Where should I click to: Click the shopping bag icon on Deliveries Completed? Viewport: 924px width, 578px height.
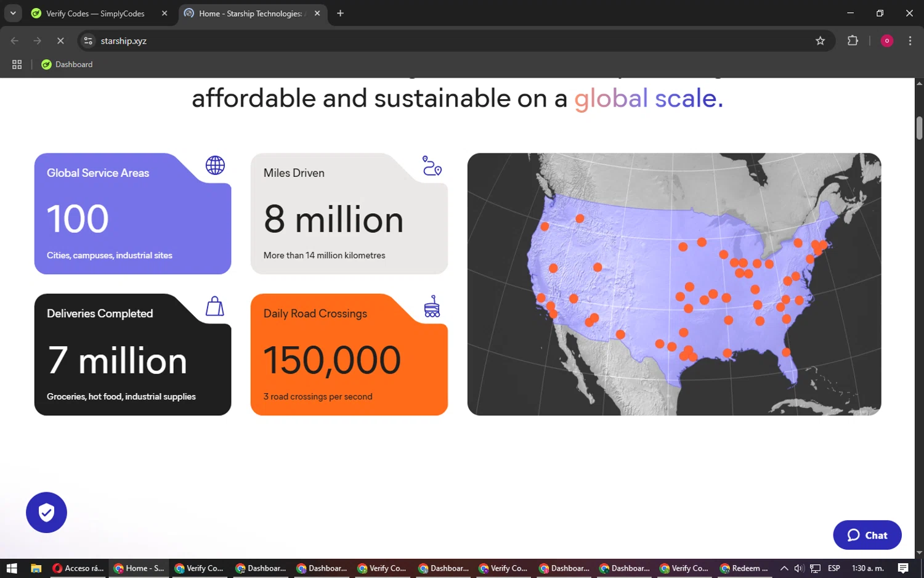215,306
